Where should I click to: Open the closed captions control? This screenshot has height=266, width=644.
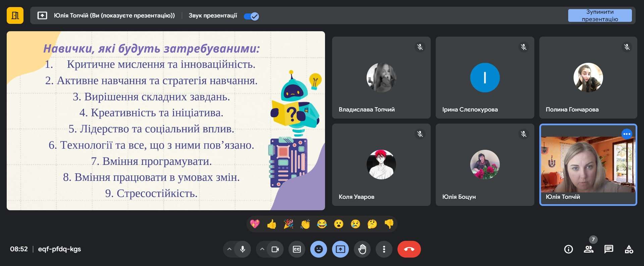(x=297, y=249)
